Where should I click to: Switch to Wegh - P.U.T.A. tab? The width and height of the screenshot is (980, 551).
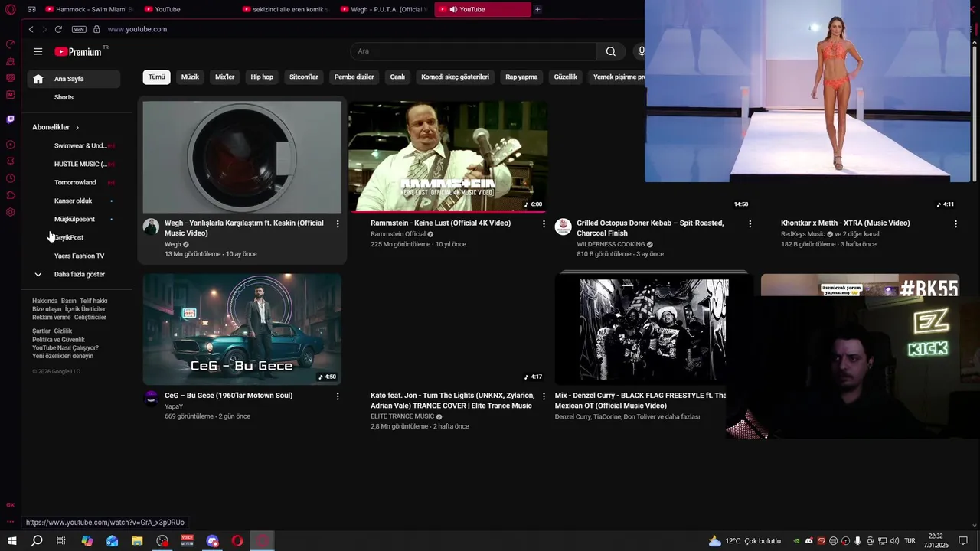tap(383, 9)
